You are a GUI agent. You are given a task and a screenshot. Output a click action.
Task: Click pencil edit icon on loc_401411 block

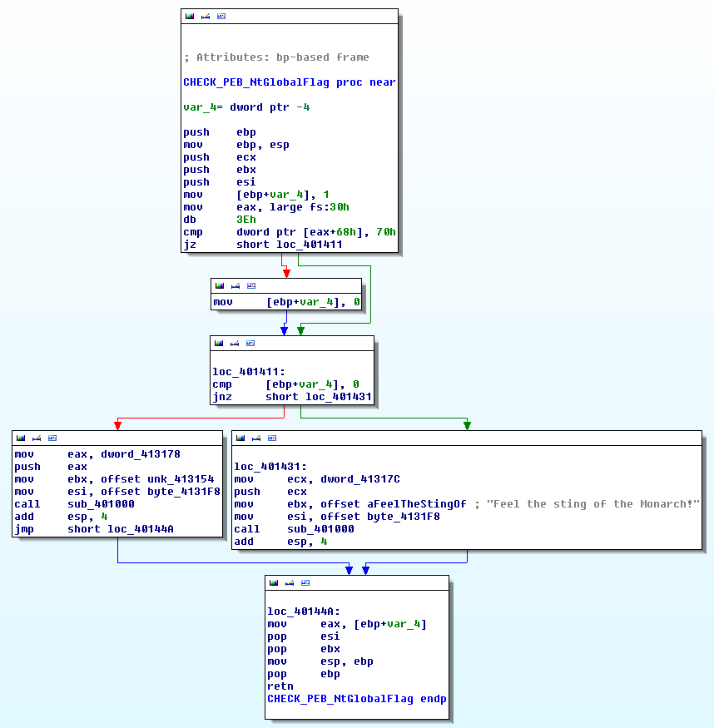pyautogui.click(x=234, y=343)
